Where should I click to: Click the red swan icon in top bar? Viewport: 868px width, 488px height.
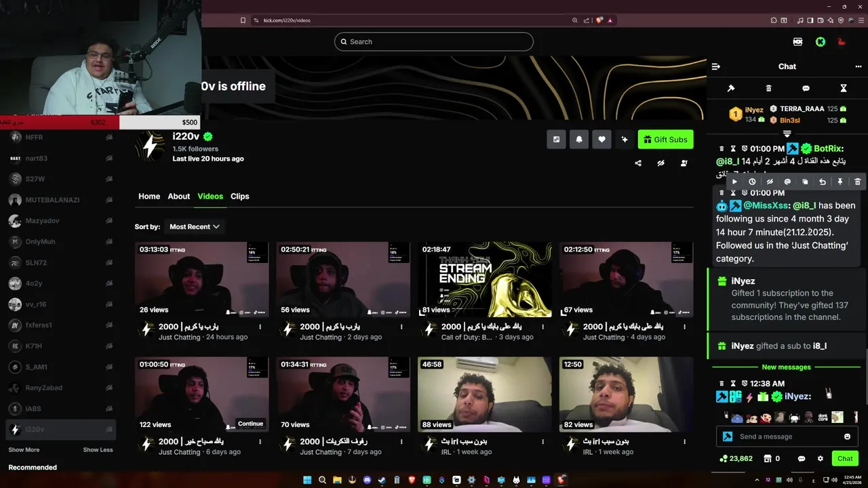pyautogui.click(x=842, y=42)
